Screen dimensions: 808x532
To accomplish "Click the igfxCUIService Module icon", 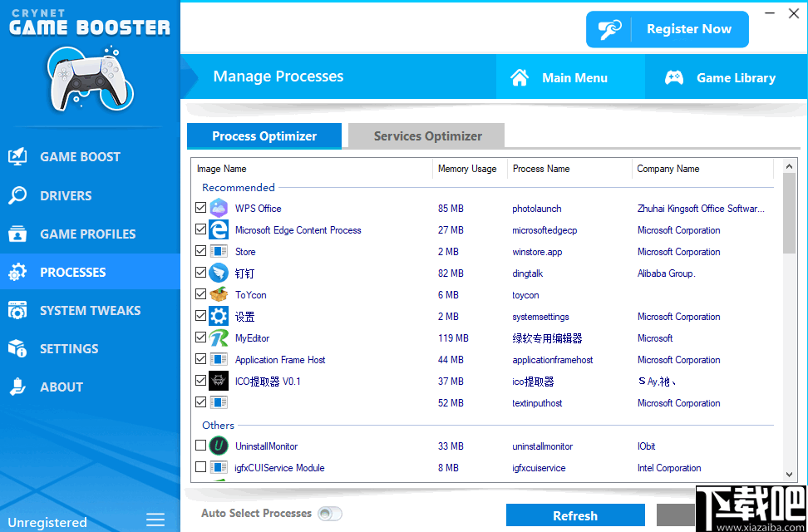I will coord(219,467).
